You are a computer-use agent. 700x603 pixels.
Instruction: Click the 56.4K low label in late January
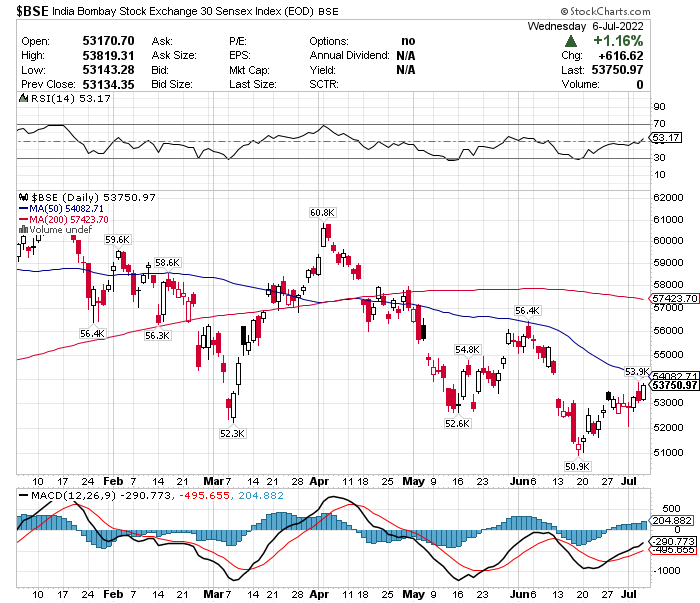pos(92,333)
